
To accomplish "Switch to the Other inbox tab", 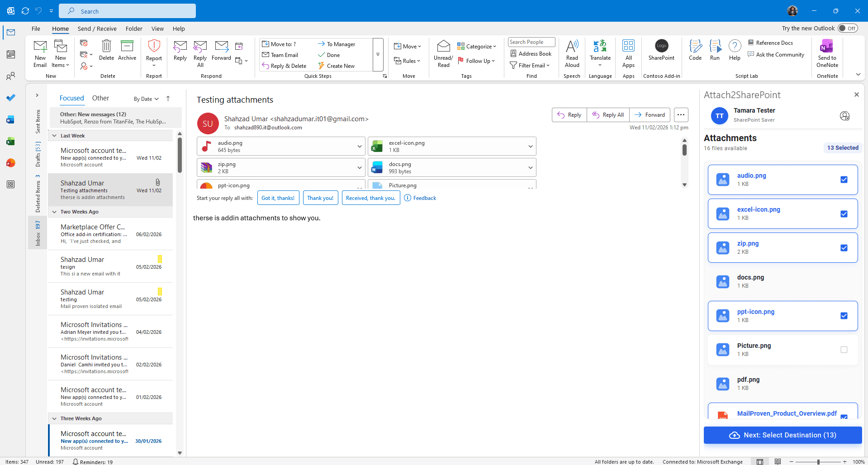I will click(x=100, y=98).
